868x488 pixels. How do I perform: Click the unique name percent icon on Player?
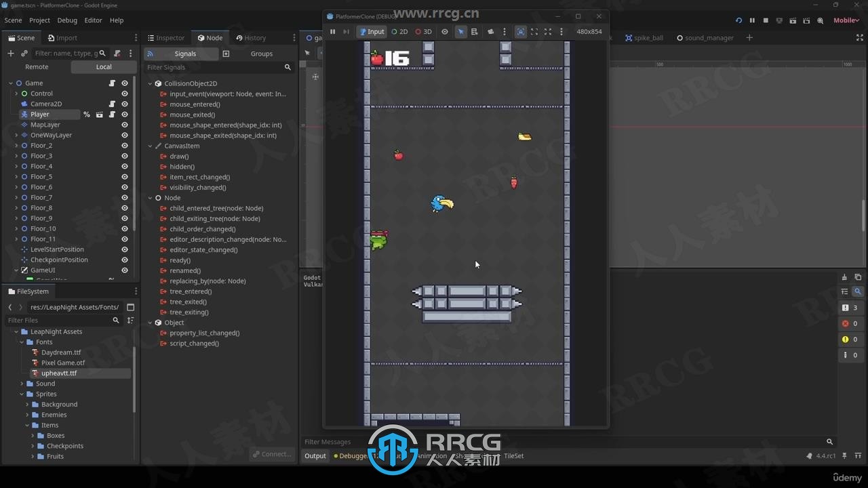coord(87,115)
